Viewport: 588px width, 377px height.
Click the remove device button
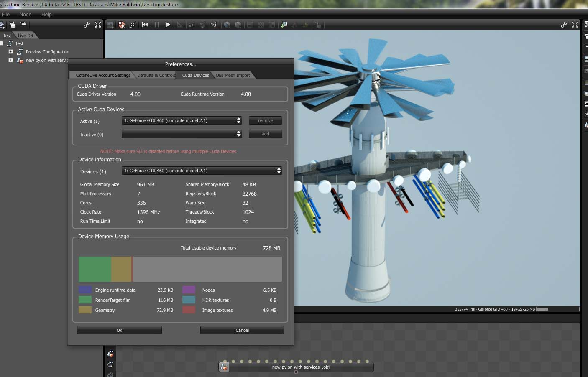point(265,120)
